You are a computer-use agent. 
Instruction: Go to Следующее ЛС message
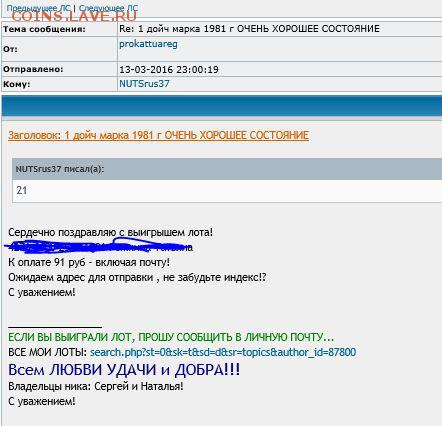pos(108,8)
